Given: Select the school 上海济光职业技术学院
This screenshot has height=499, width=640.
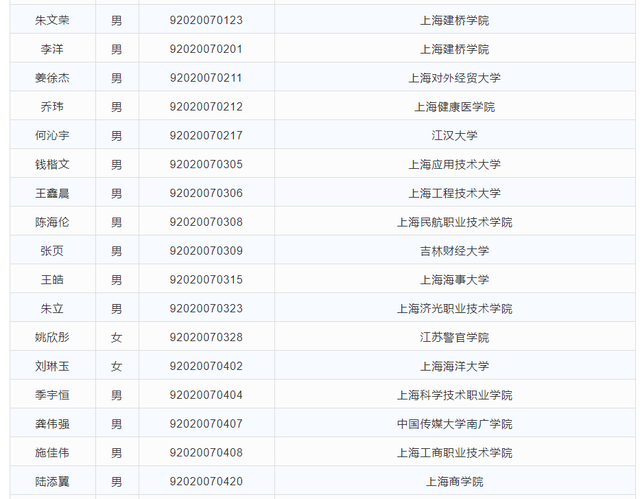Looking at the screenshot, I should (455, 308).
